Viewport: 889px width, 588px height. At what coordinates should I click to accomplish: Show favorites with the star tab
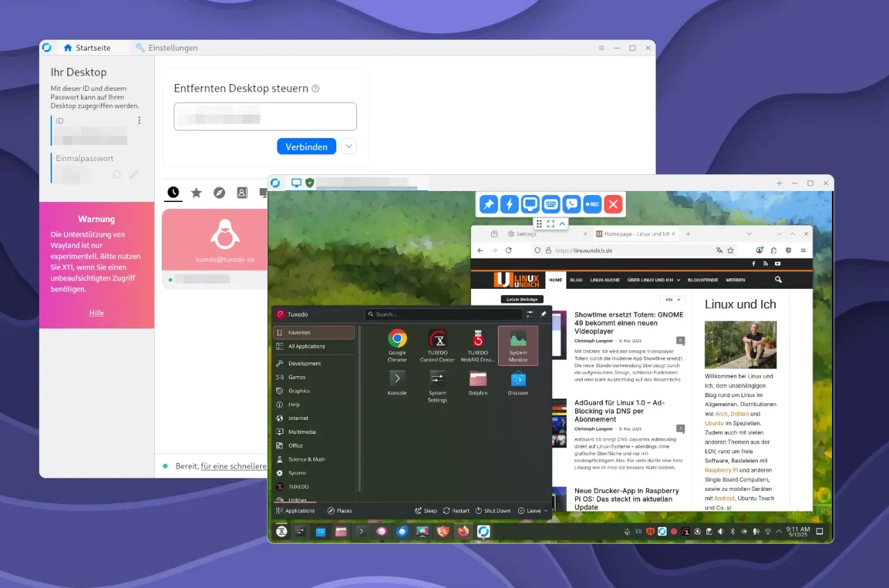coord(197,192)
